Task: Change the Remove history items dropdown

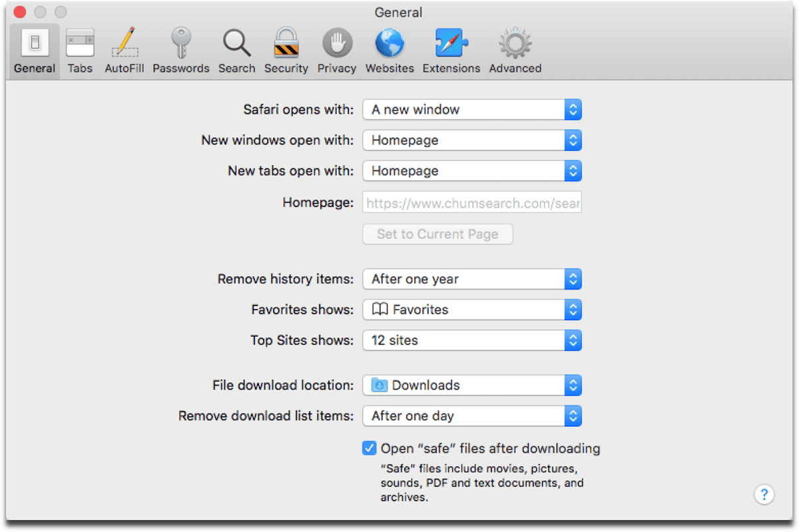Action: (x=471, y=280)
